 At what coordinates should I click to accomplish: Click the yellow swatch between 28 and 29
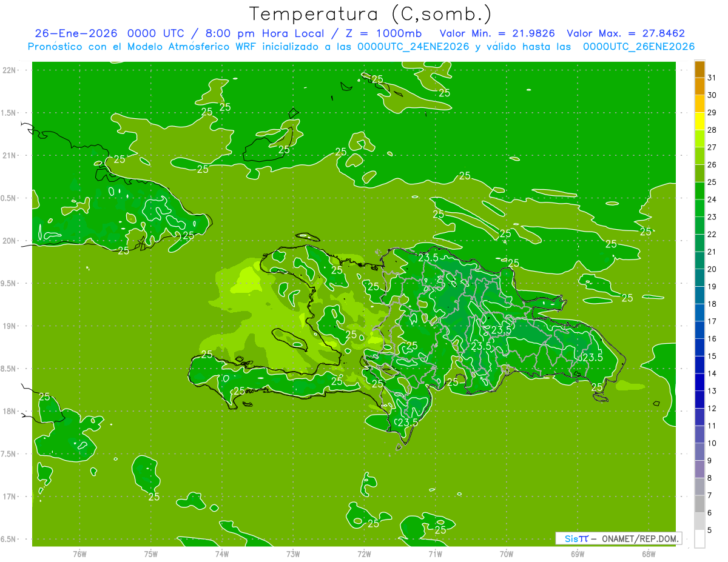pos(699,121)
